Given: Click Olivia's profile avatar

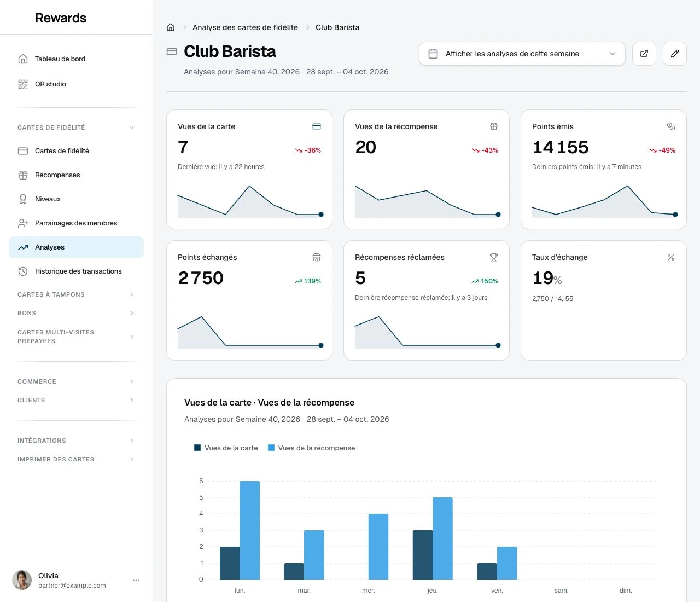Looking at the screenshot, I should pyautogui.click(x=22, y=580).
